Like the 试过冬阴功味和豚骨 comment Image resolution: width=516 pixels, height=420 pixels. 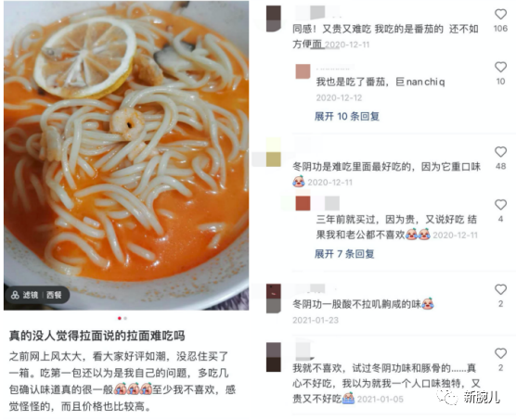tap(500, 353)
